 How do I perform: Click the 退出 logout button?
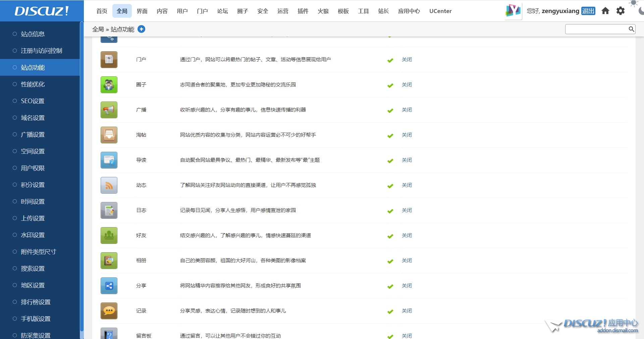(588, 11)
